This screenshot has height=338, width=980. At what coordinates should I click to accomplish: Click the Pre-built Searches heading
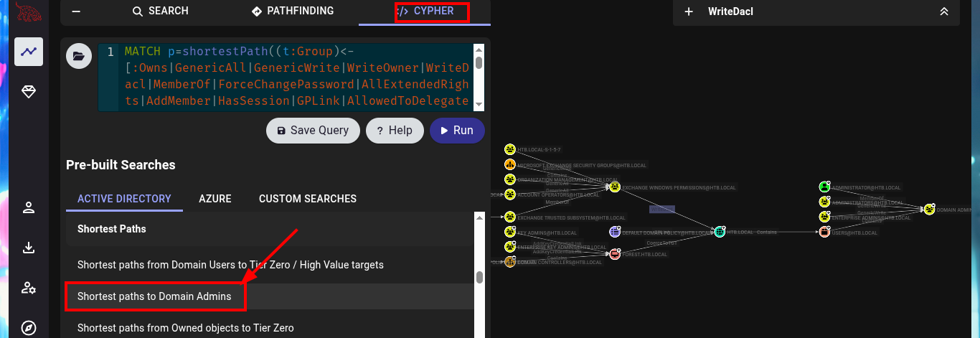click(121, 164)
